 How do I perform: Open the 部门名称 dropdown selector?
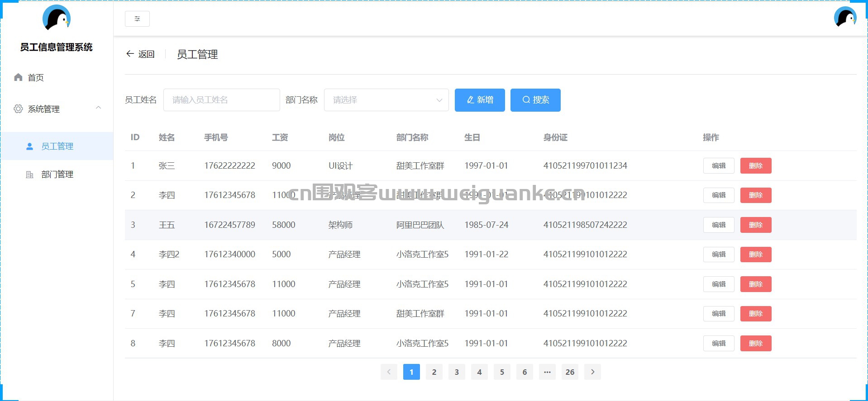tap(386, 100)
